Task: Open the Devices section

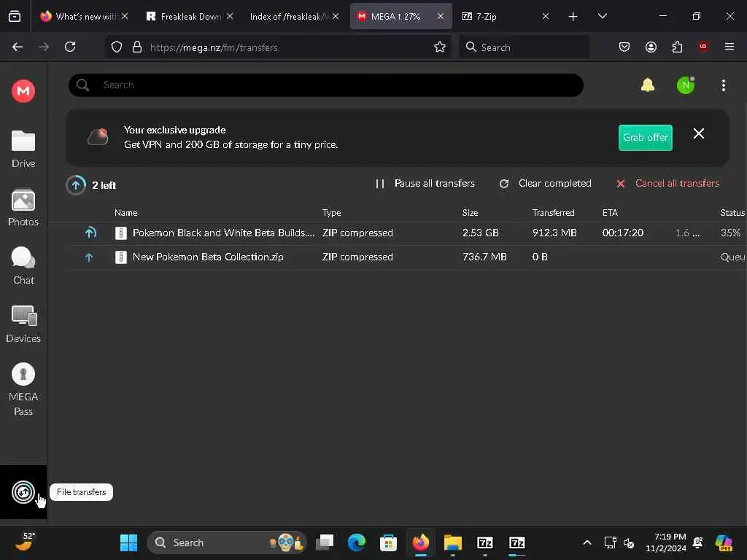Action: click(x=23, y=324)
